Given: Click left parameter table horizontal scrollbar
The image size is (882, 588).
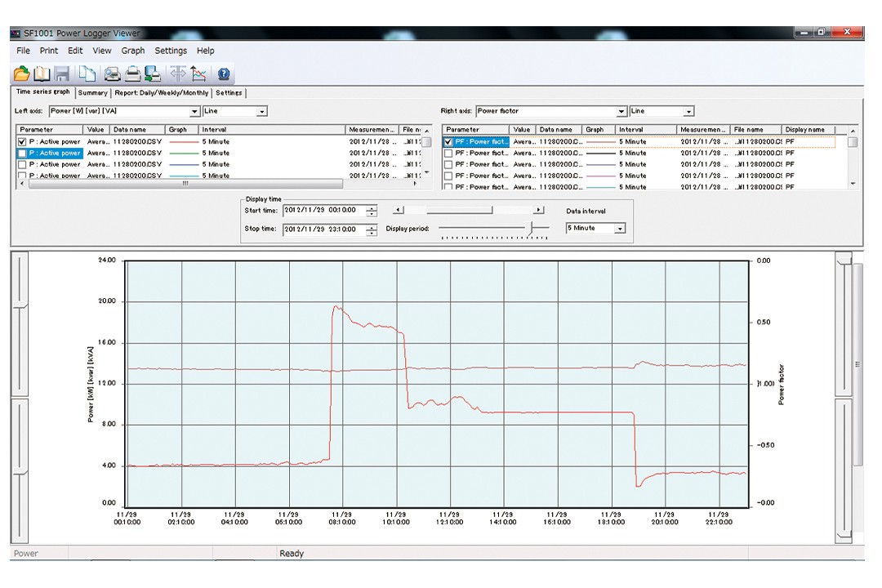Looking at the screenshot, I should (x=185, y=184).
